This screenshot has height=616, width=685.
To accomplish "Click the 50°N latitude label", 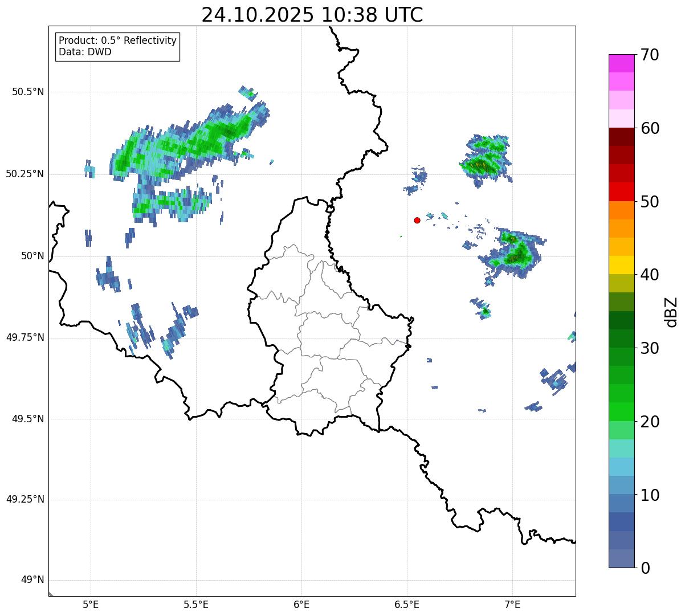I will click(x=32, y=256).
